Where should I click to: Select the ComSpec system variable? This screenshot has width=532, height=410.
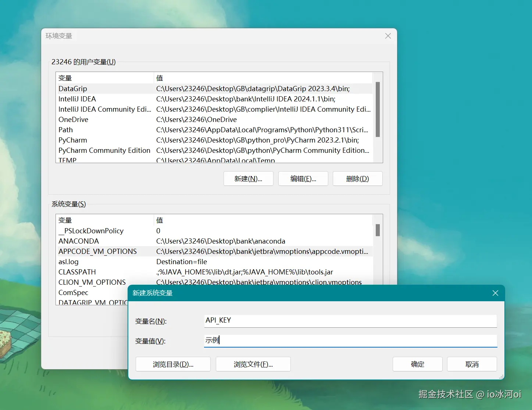[x=93, y=292]
